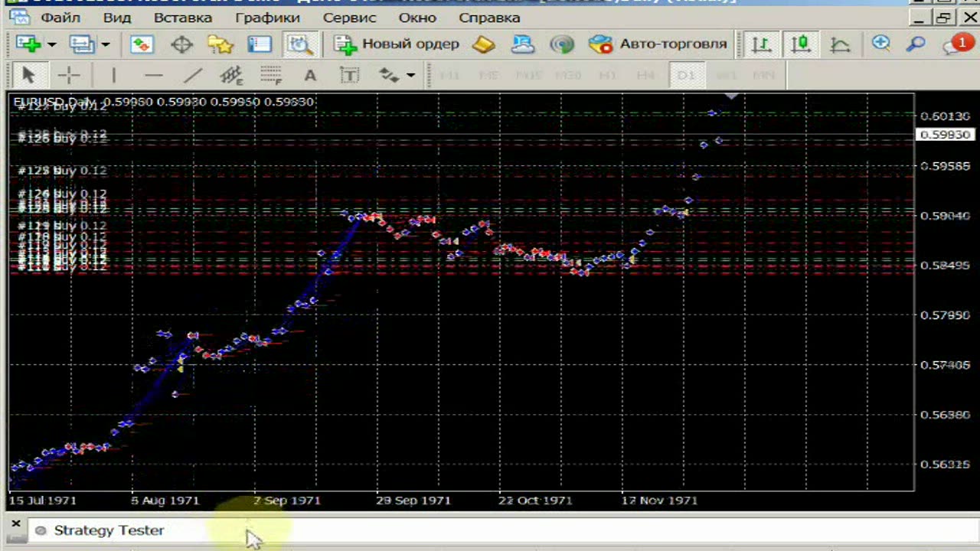Click the 0.58495 price scale label
The image size is (980, 551).
click(x=945, y=266)
